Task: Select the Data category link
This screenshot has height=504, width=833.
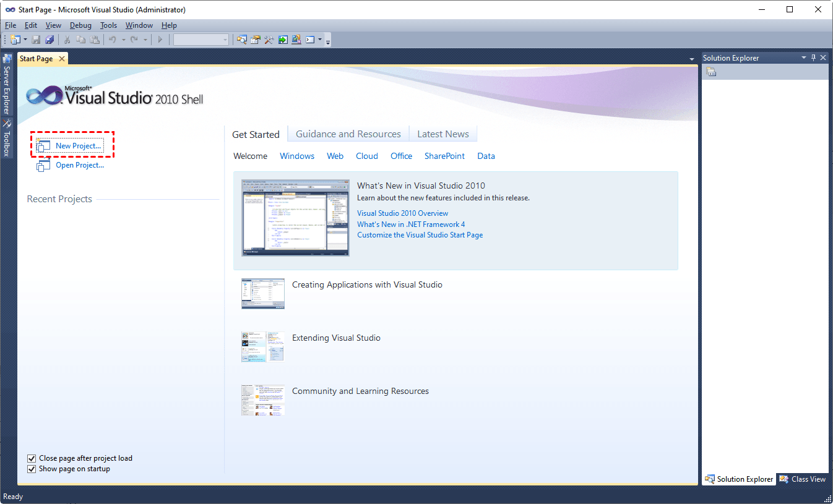Action: [486, 156]
